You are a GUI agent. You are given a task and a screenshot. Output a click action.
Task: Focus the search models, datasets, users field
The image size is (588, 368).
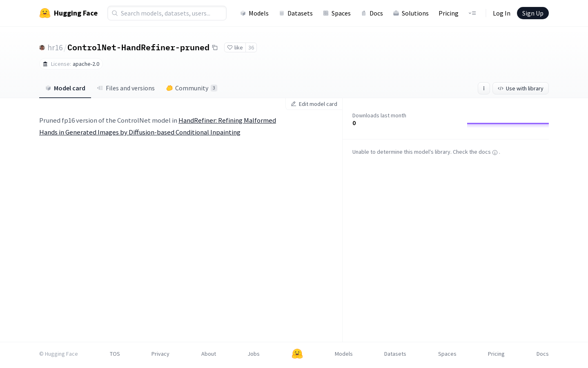[x=167, y=13]
